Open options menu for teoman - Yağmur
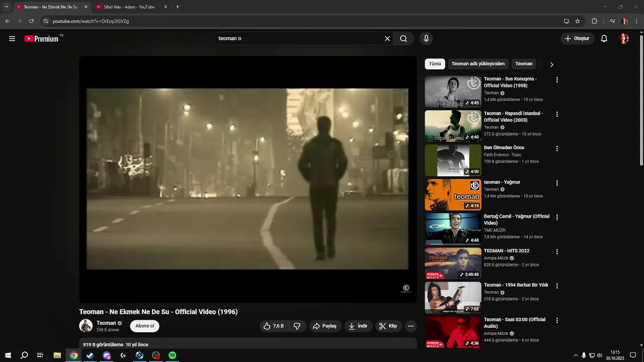644x362 pixels. 557,183
